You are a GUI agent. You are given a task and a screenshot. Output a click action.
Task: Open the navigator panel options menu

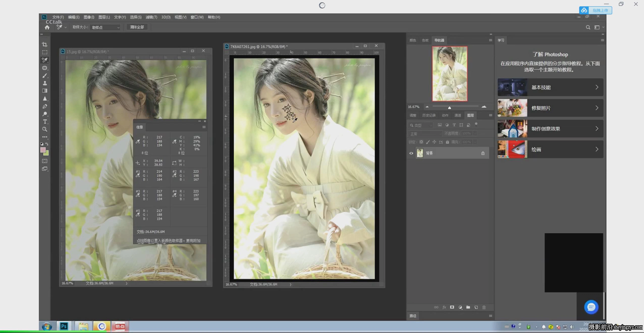(490, 40)
